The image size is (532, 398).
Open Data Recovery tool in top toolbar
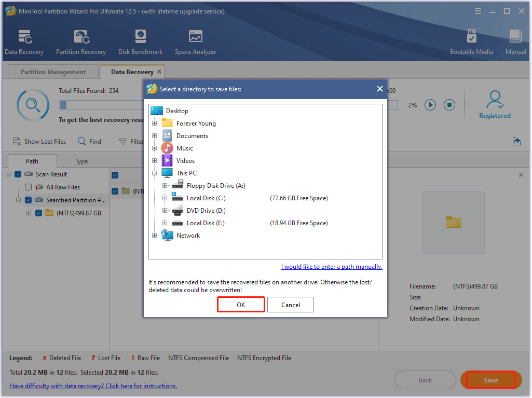pos(24,42)
